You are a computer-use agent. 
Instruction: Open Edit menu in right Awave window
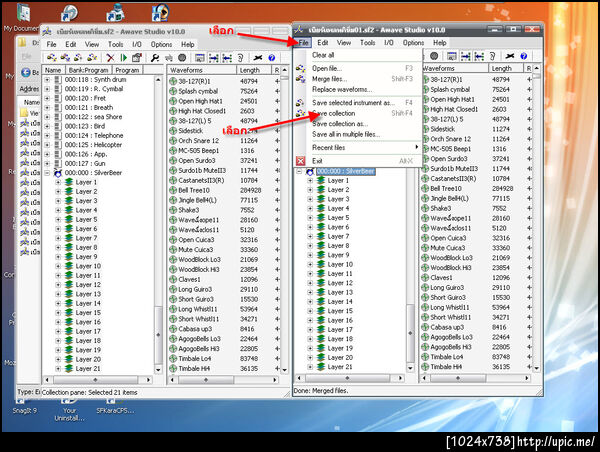coord(323,43)
